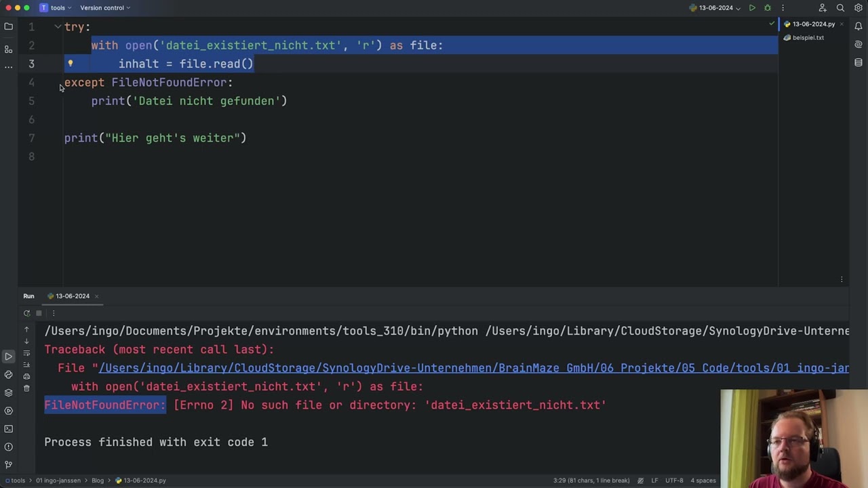The width and height of the screenshot is (868, 488).
Task: Run the 13-06-2024 configuration with the green play icon
Action: [x=752, y=8]
